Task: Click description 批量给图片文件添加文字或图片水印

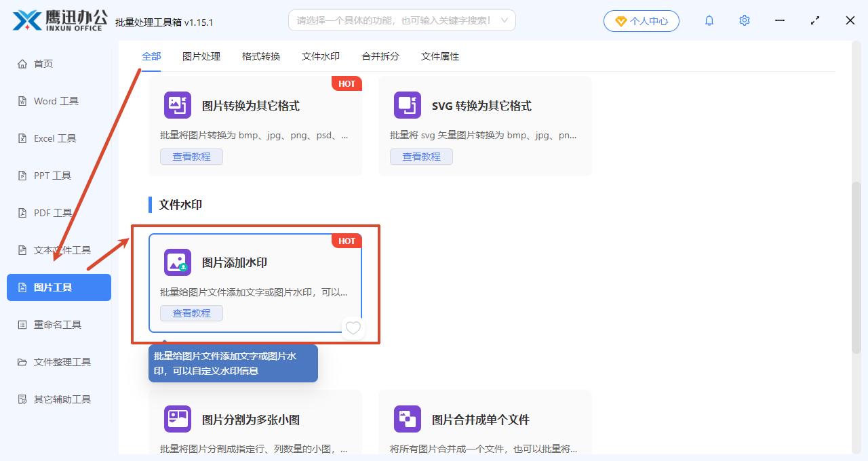Action: point(254,292)
